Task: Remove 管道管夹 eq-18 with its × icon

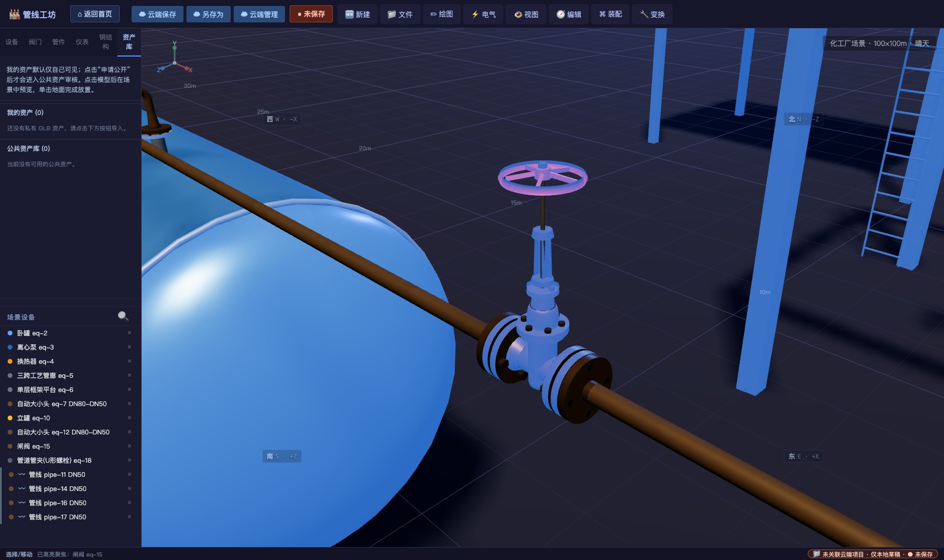Action: pyautogui.click(x=129, y=460)
